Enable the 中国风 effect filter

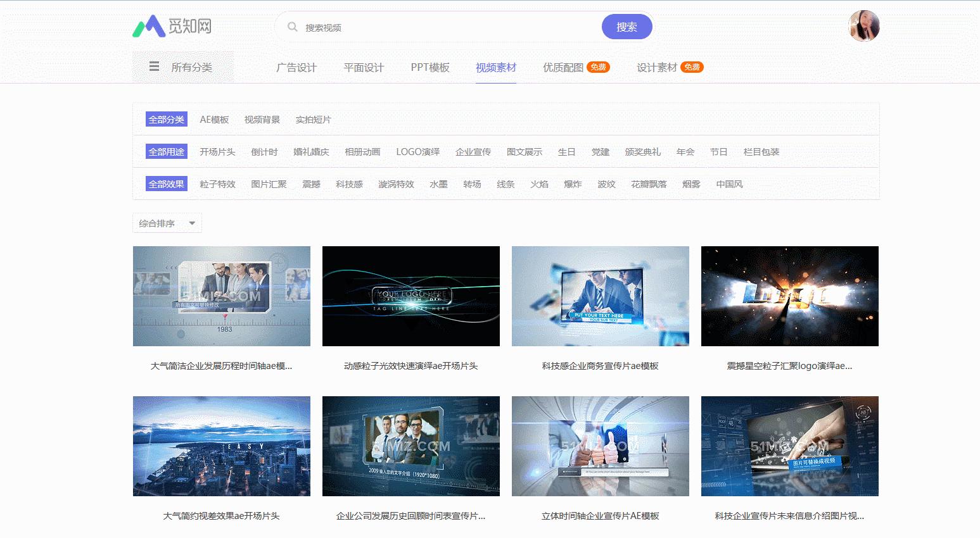729,184
